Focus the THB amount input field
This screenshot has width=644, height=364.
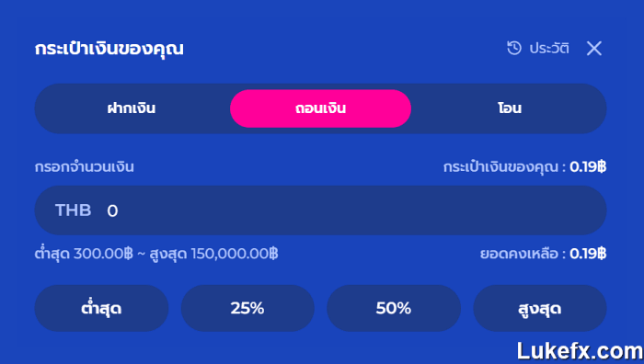(x=320, y=210)
